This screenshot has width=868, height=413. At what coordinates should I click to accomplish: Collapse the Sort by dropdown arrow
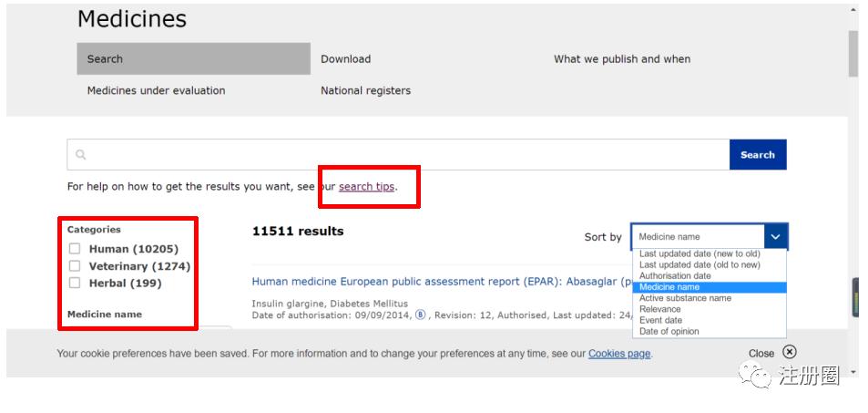tap(775, 236)
